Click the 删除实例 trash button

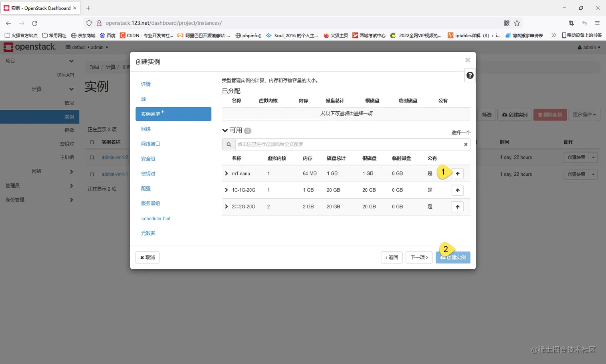tap(550, 115)
